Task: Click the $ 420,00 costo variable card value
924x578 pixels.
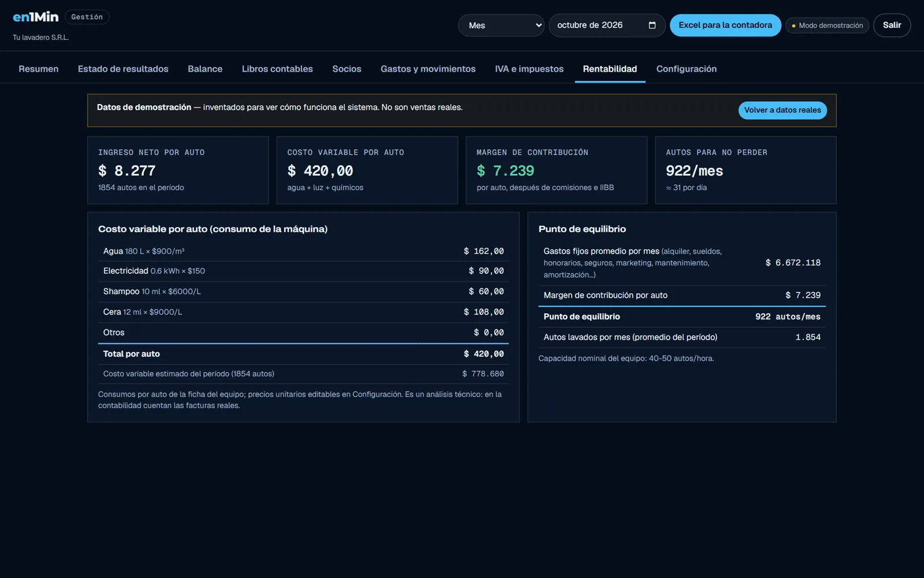Action: 321,171
